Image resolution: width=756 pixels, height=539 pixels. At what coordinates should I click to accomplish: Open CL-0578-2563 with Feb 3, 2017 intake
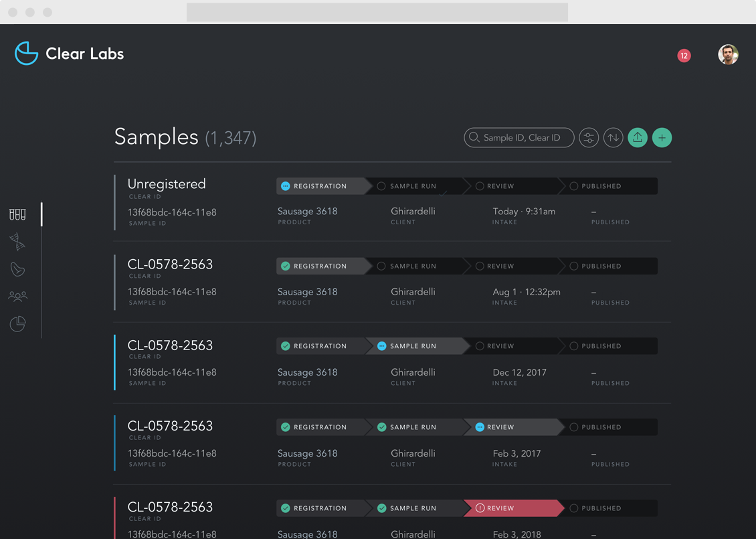pyautogui.click(x=170, y=426)
